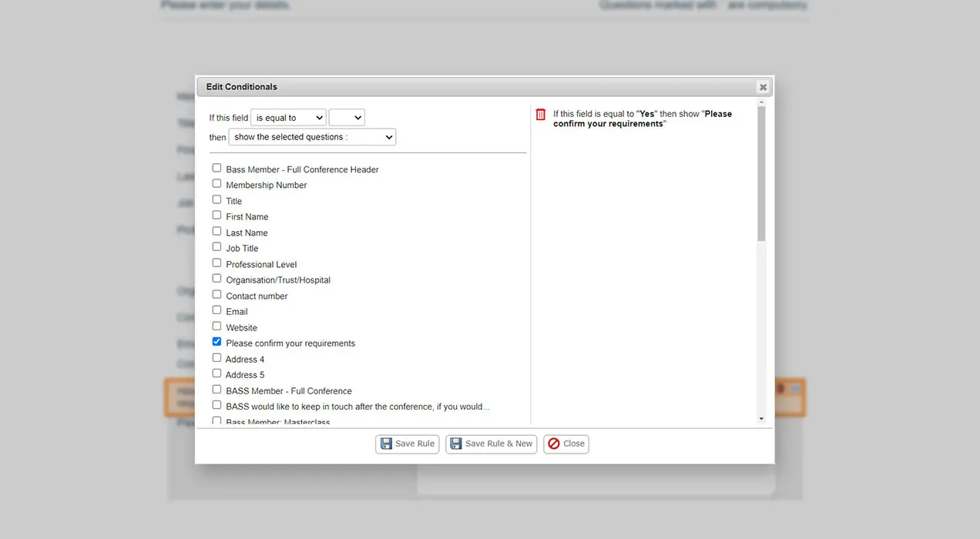Click the trash icon to delete the rule

(x=540, y=114)
